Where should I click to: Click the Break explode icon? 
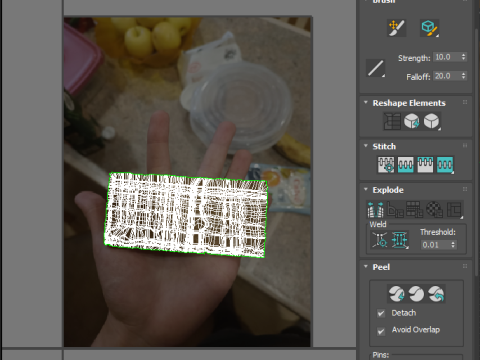pyautogui.click(x=375, y=209)
